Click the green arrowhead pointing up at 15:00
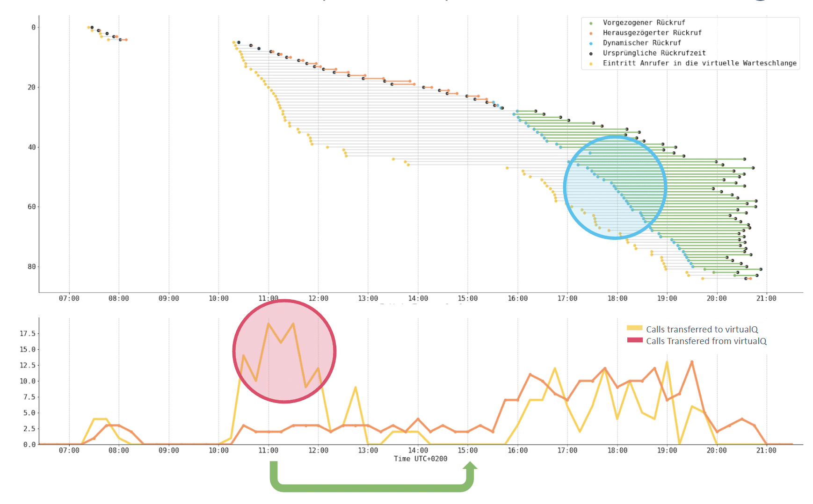813x504 pixels. click(x=470, y=466)
